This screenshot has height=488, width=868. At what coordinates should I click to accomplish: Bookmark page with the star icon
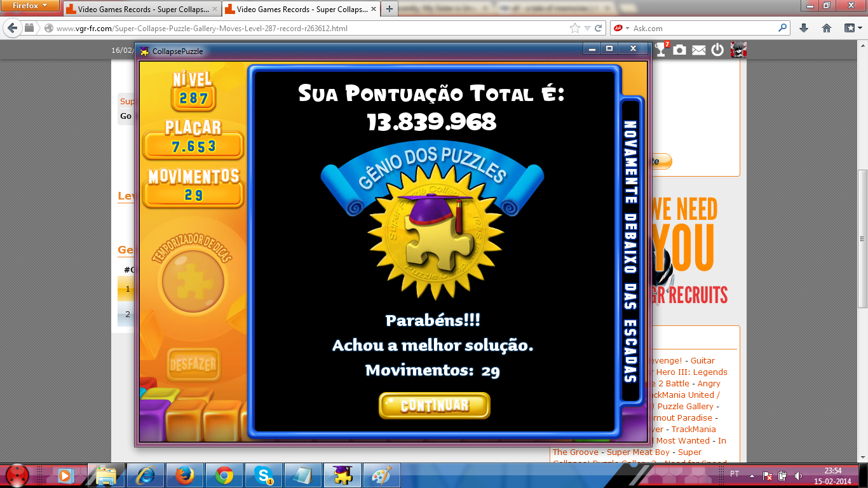pos(575,28)
